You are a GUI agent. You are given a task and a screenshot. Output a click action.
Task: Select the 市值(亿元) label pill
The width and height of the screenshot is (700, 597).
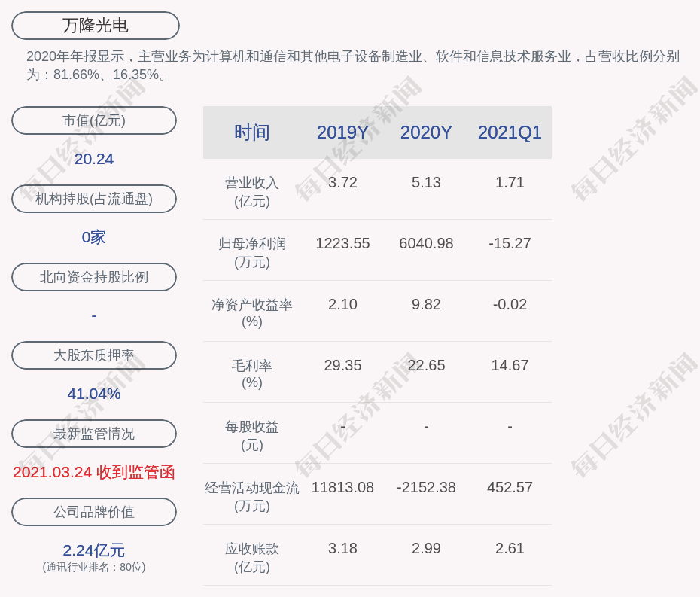tap(94, 120)
